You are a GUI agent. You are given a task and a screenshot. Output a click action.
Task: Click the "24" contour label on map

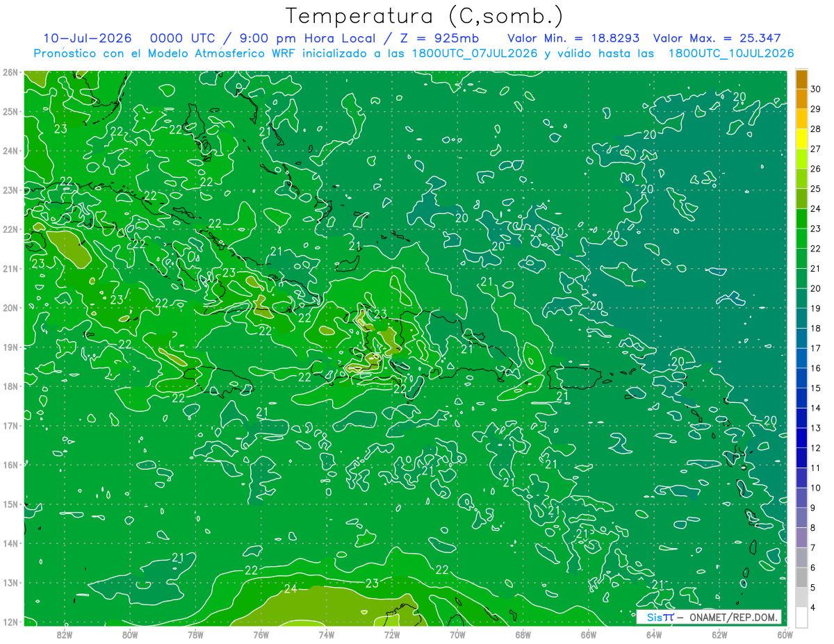(291, 589)
